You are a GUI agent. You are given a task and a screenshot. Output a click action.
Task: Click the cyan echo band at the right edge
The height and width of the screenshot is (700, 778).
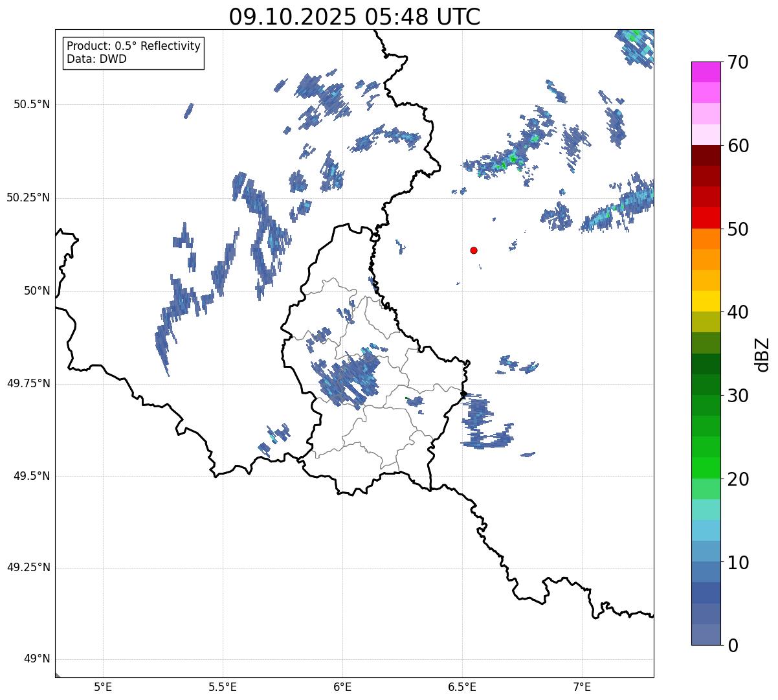pos(618,206)
